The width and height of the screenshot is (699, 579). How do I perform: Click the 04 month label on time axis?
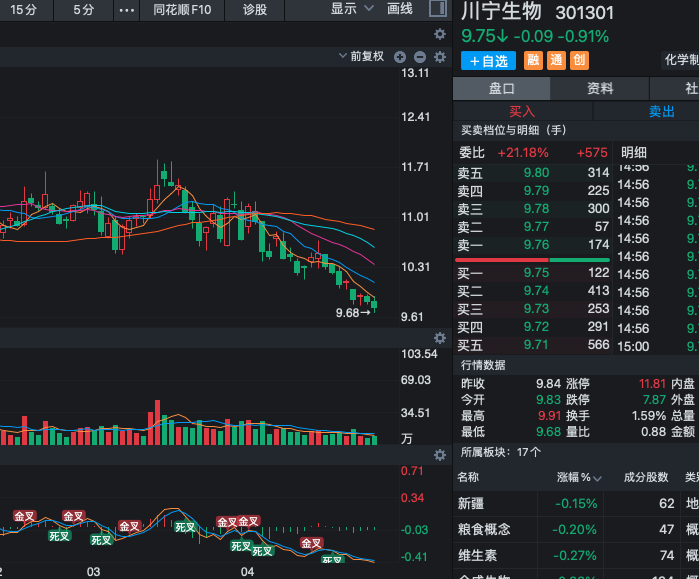(x=247, y=572)
